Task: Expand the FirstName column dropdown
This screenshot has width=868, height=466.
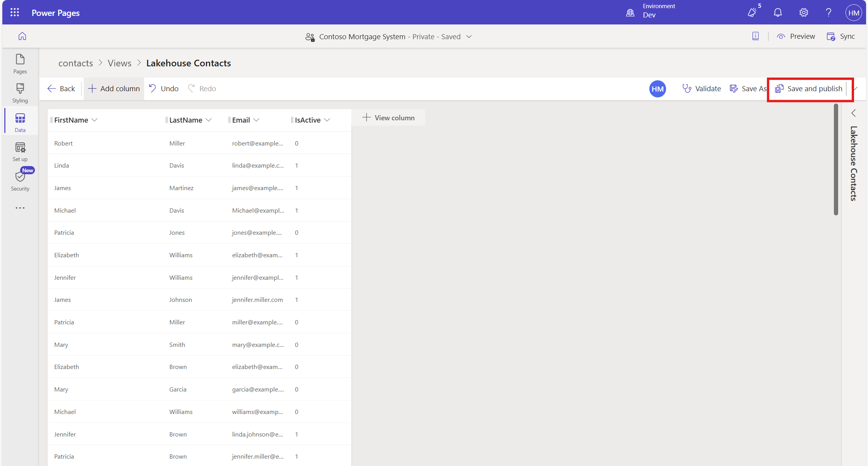Action: tap(95, 120)
